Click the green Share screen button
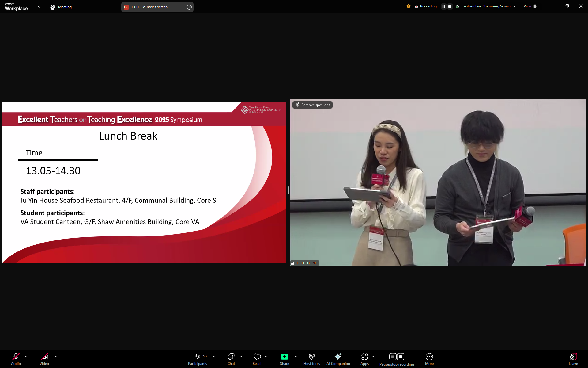The height and width of the screenshot is (368, 588). pos(284,357)
